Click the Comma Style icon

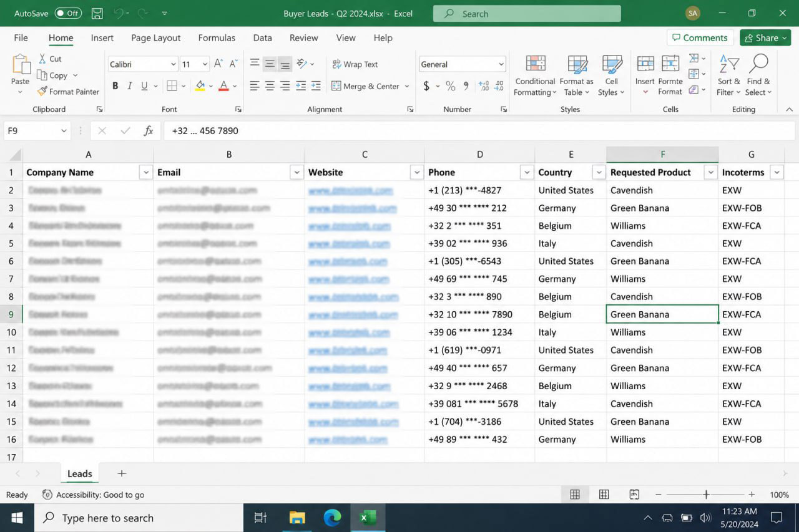(466, 86)
